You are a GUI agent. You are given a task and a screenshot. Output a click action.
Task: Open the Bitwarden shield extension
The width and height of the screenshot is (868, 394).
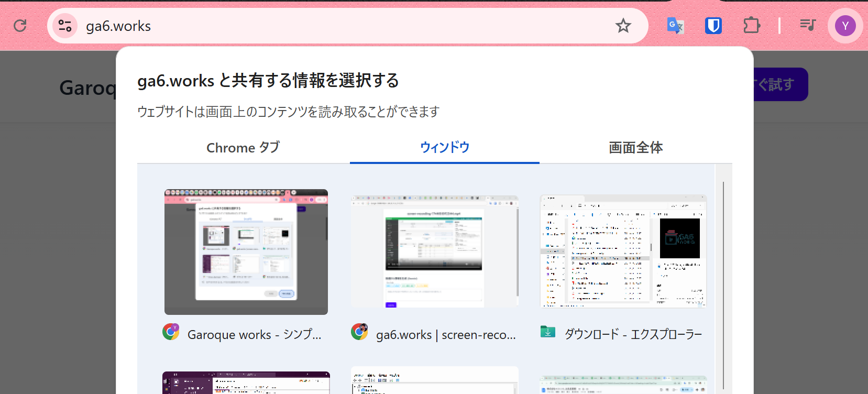click(713, 26)
